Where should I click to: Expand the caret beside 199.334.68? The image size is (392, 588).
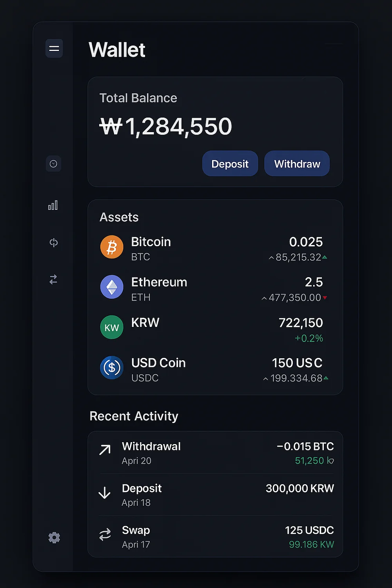(x=266, y=379)
